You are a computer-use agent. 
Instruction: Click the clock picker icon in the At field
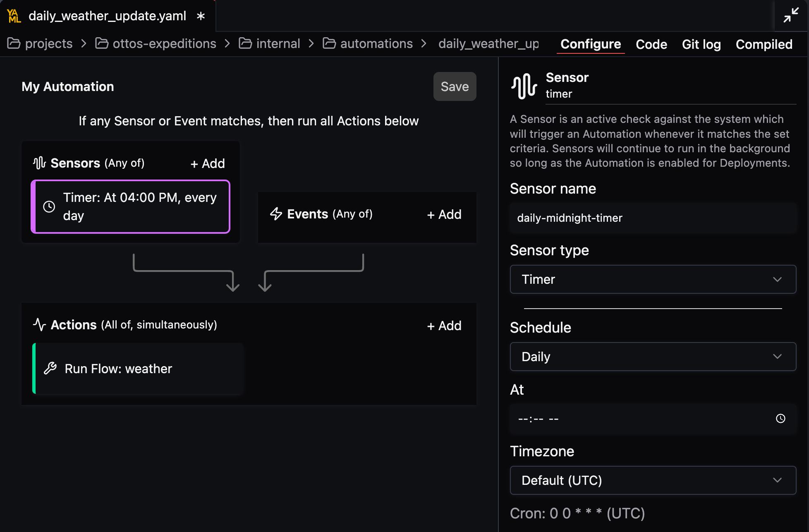tap(780, 419)
